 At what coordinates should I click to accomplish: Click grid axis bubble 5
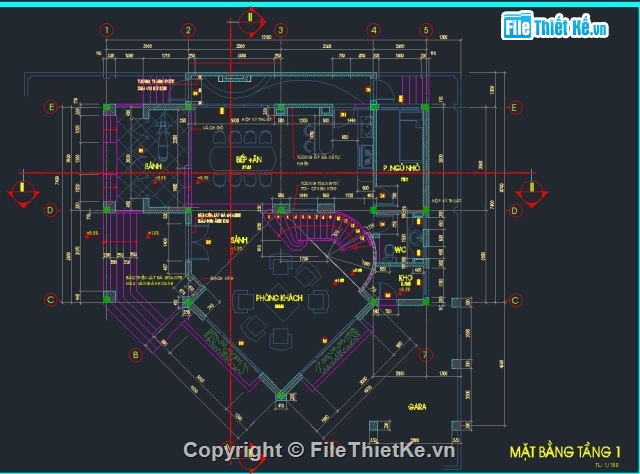426,30
